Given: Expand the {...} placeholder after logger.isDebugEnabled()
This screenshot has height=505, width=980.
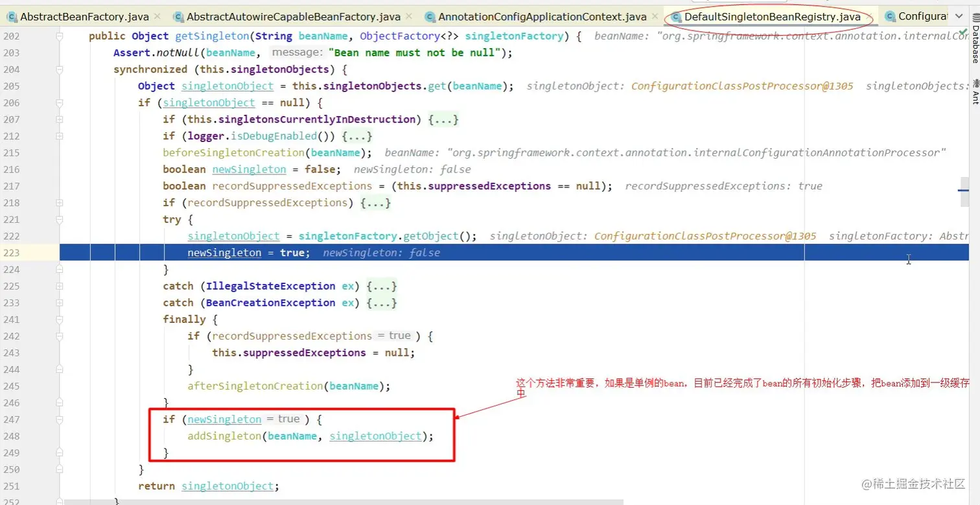Looking at the screenshot, I should pyautogui.click(x=357, y=136).
